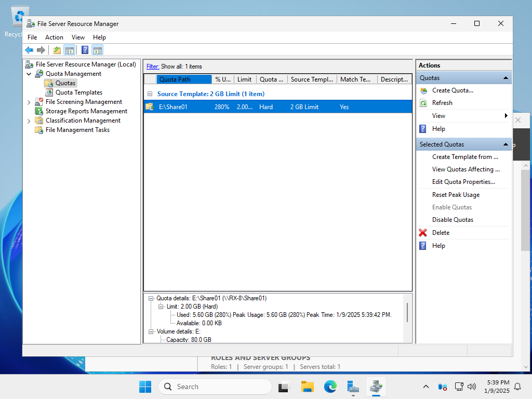Sort by the Limit column header
Image resolution: width=532 pixels, height=399 pixels.
point(245,79)
